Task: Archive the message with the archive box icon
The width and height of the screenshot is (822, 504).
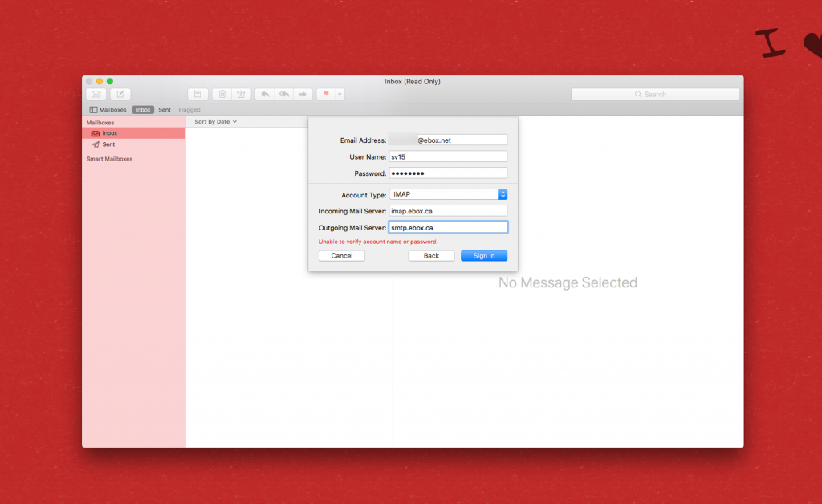Action: [x=197, y=95]
